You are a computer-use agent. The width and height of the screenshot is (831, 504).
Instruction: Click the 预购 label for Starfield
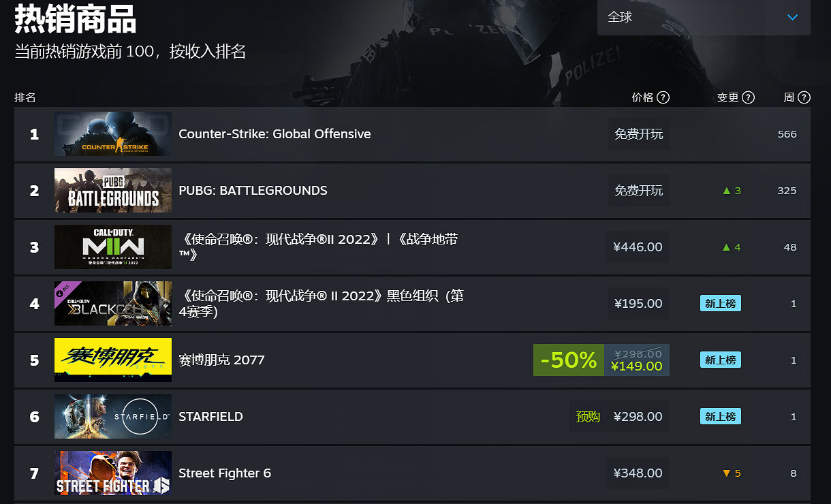tap(588, 416)
